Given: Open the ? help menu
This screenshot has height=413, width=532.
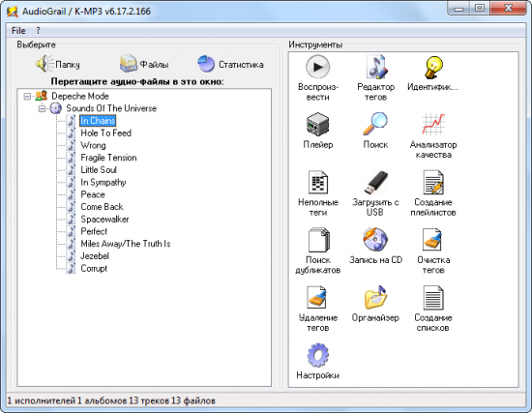Looking at the screenshot, I should 38,31.
